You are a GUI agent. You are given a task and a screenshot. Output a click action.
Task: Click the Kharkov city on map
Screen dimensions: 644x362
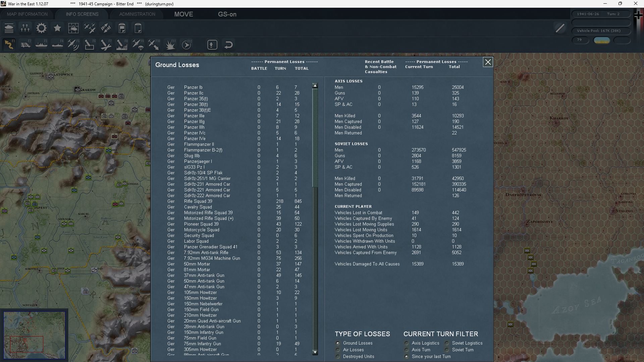click(559, 118)
